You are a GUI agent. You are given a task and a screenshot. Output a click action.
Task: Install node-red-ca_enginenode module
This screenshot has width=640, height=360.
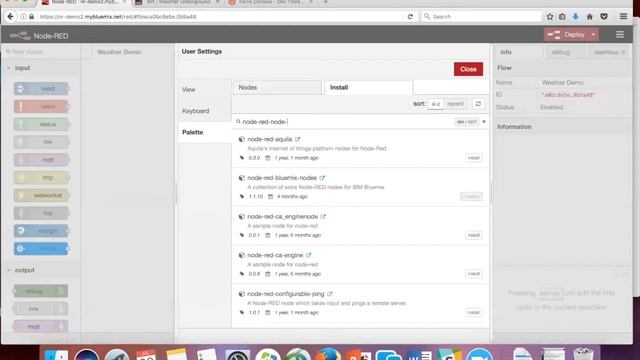(473, 235)
